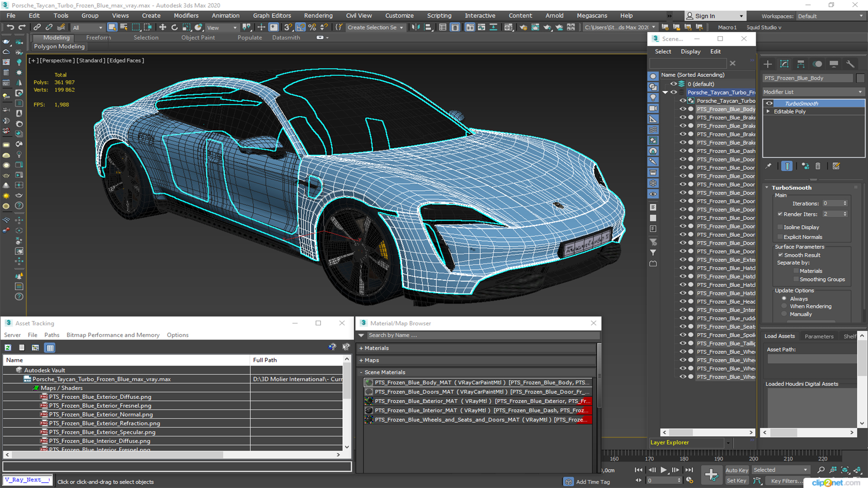The image size is (868, 488).
Task: Open the Modify tab in command panel
Action: [784, 64]
